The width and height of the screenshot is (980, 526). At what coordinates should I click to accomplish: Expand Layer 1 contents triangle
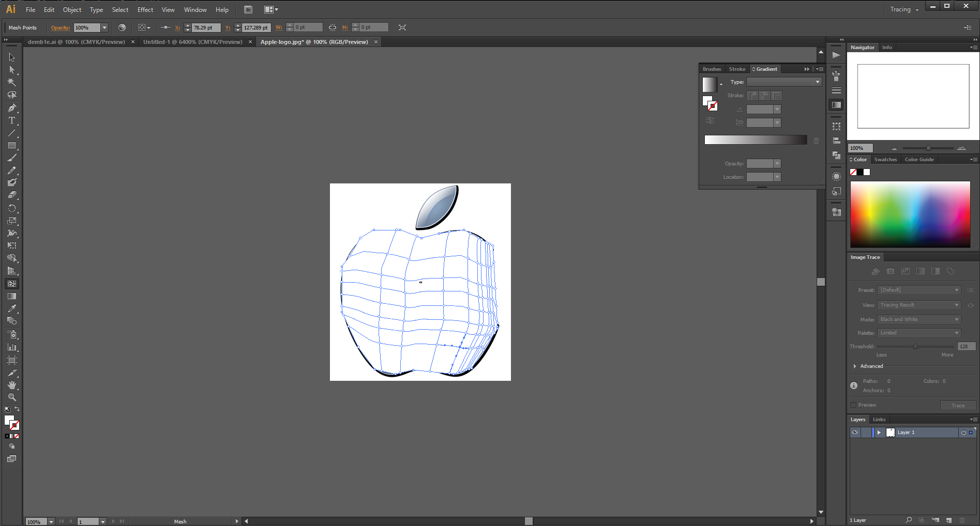coord(879,432)
